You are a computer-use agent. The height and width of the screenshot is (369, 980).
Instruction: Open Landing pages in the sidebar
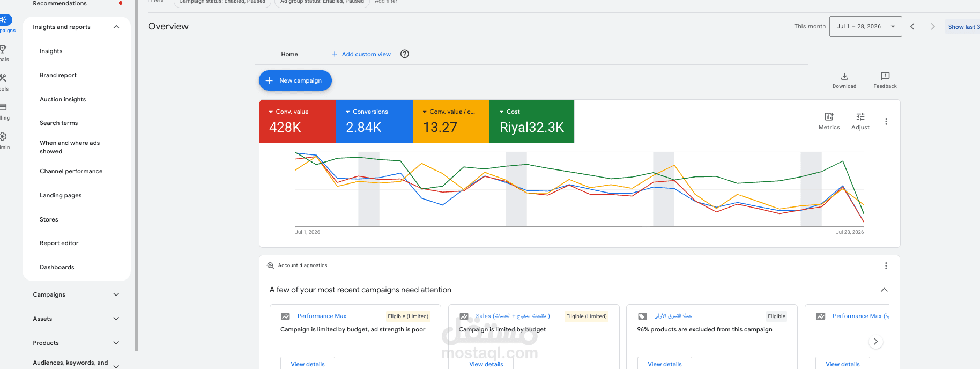[61, 195]
